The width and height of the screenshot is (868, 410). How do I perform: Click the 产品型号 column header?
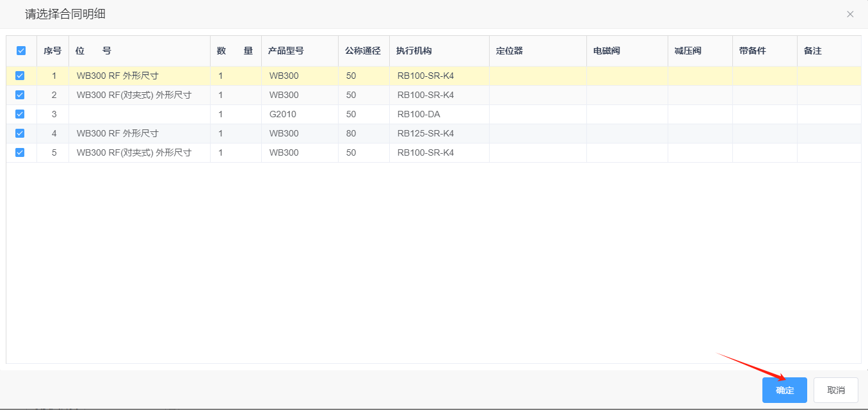click(285, 51)
